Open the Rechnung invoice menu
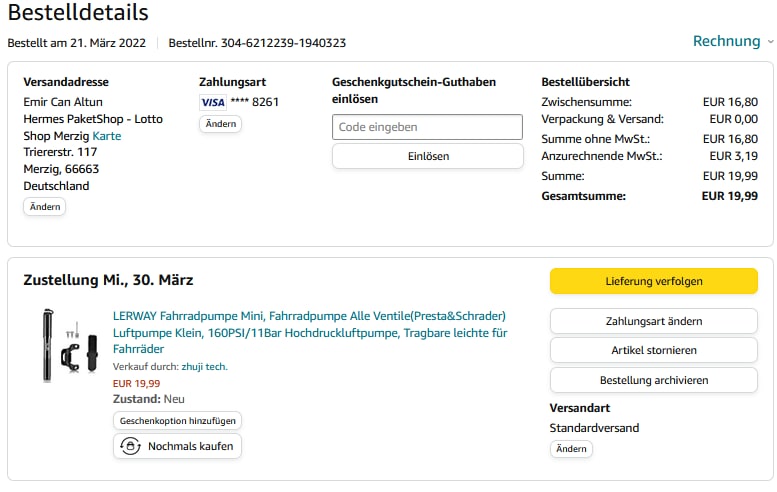777x492 pixels. [x=727, y=41]
